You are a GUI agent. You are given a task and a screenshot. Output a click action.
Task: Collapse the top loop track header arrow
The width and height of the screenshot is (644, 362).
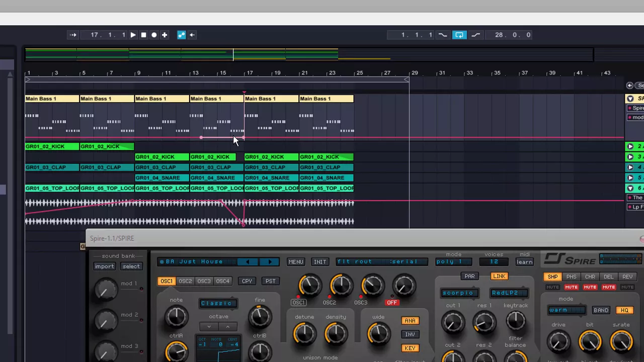(630, 188)
